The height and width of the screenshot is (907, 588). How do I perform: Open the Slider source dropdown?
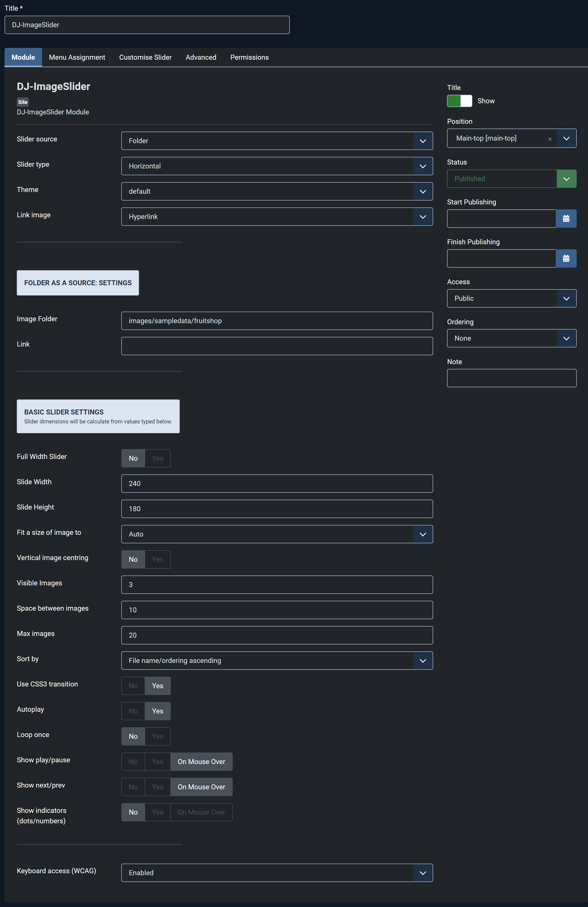(x=277, y=141)
